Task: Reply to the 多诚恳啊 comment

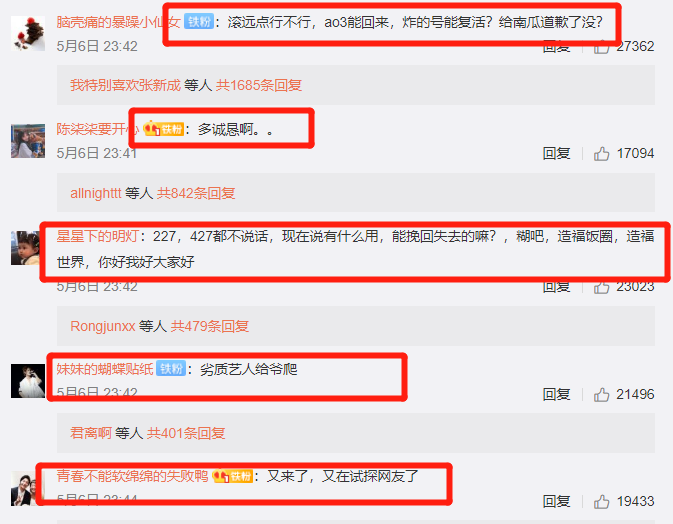Action: point(556,153)
